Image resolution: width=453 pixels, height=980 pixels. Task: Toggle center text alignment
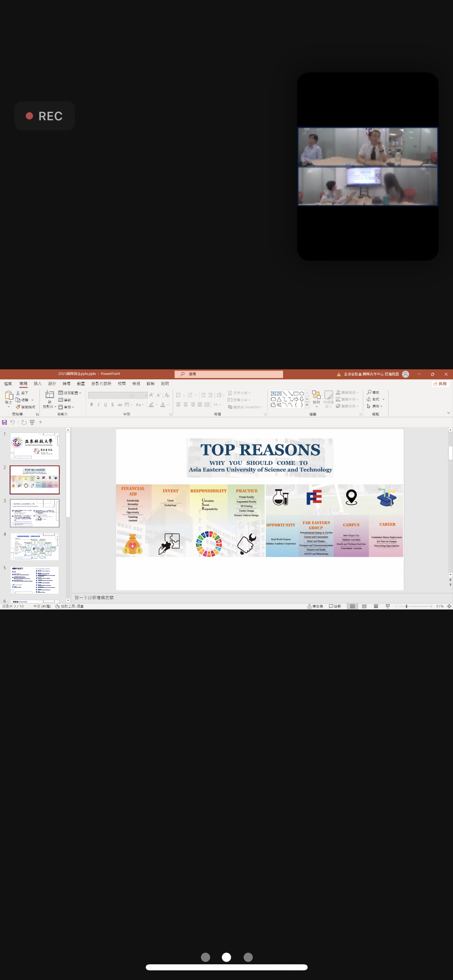pos(186,405)
